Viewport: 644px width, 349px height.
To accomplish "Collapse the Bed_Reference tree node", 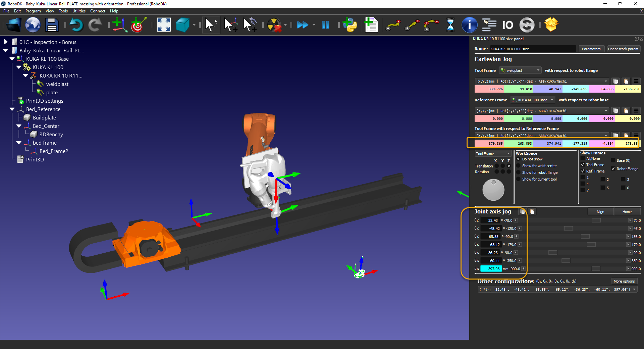I will point(12,109).
